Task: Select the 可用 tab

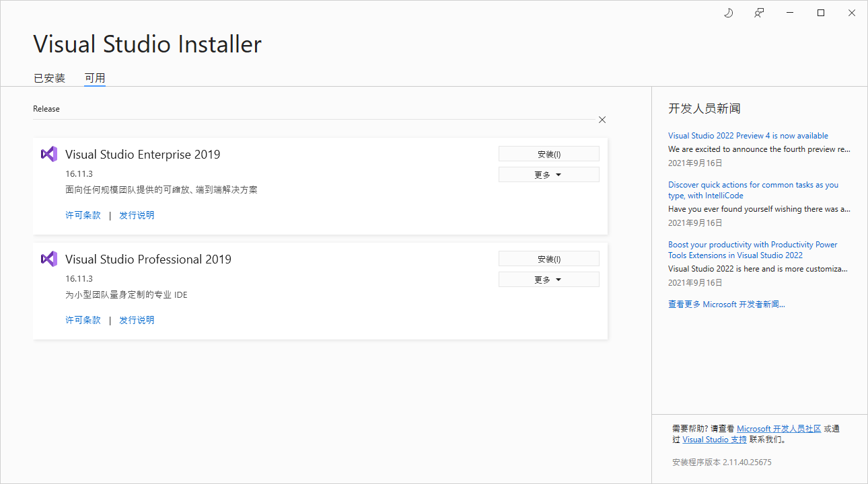Action: [95, 78]
